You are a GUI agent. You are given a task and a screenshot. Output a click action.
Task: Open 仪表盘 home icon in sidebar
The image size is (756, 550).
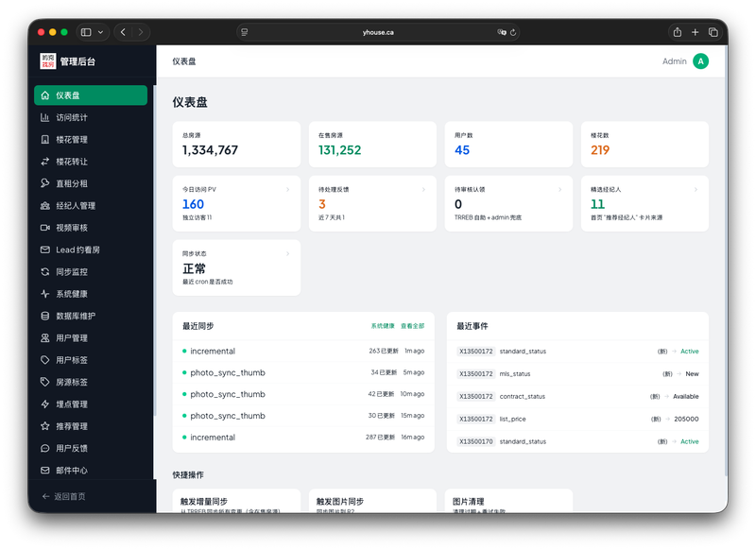pos(44,95)
